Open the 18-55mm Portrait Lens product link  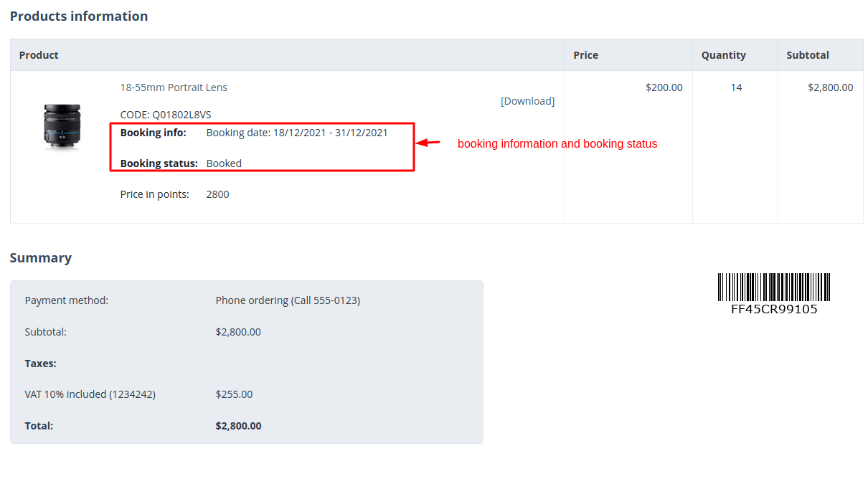[x=174, y=87]
